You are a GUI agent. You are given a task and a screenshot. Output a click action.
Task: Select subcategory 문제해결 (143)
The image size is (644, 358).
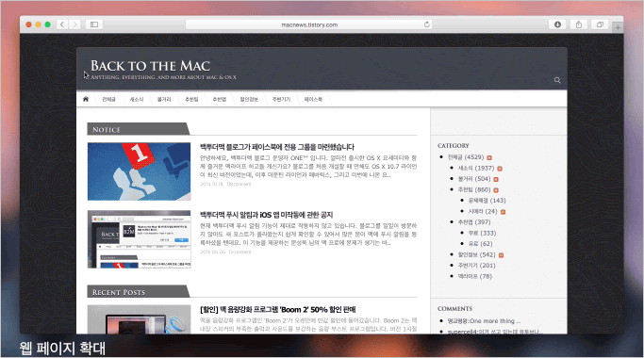pyautogui.click(x=487, y=201)
